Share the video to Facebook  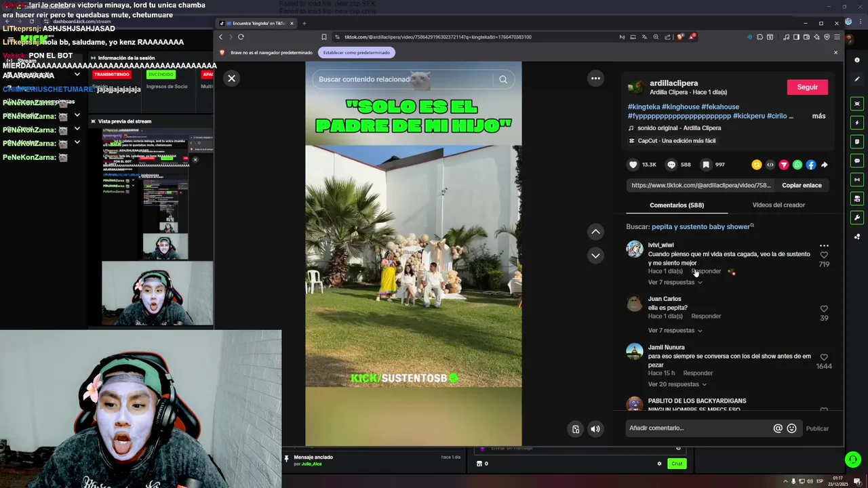(x=811, y=165)
